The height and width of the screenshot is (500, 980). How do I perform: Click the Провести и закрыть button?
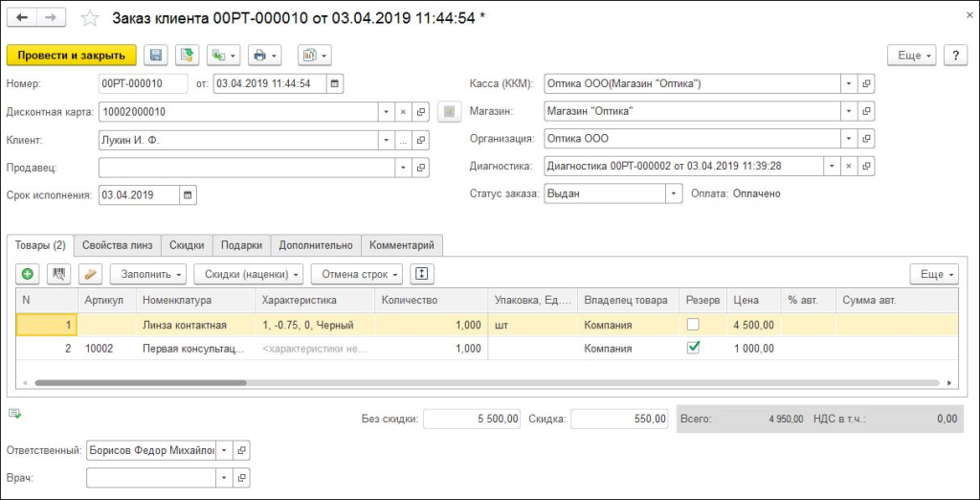[72, 55]
